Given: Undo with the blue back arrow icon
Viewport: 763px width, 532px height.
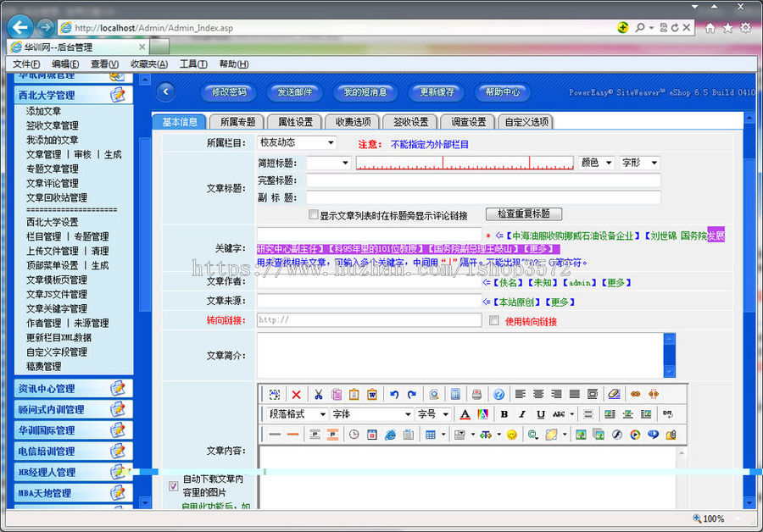Looking at the screenshot, I should click(394, 394).
